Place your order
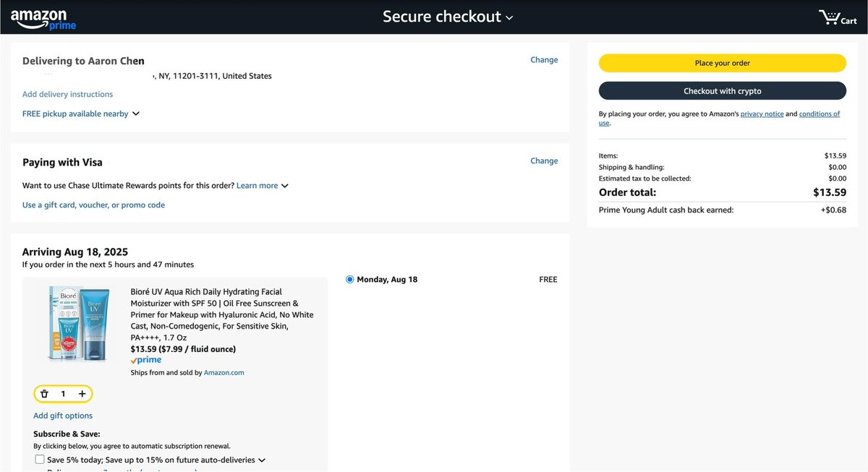Image resolution: width=868 pixels, height=472 pixels. [722, 63]
